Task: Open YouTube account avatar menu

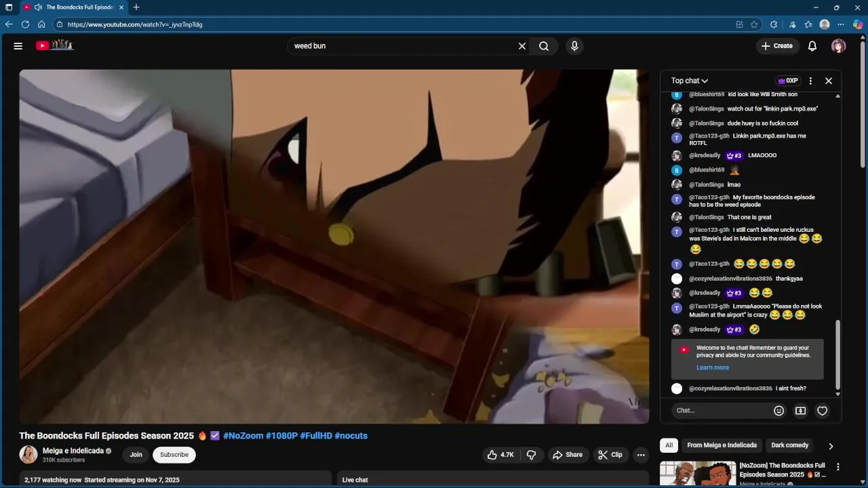Action: [x=839, y=46]
